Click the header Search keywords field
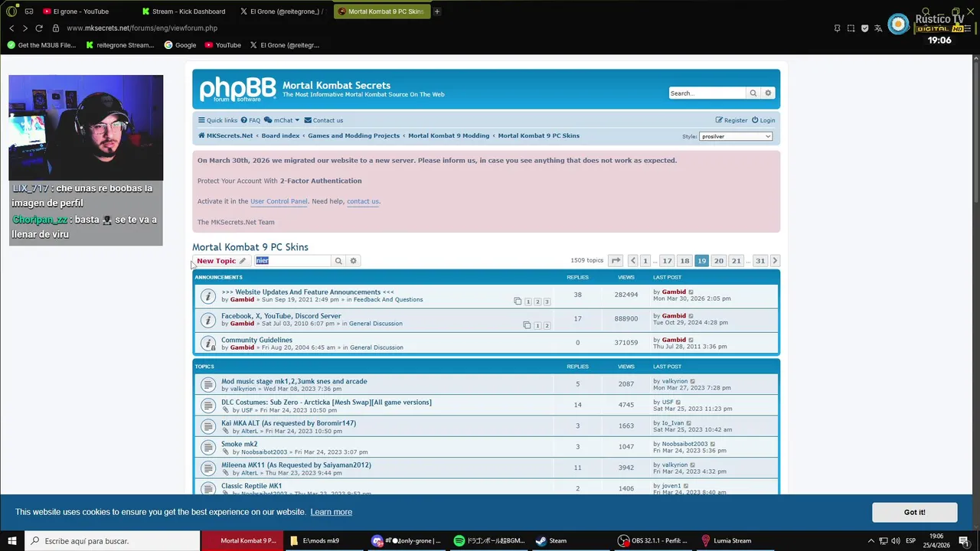This screenshot has width=980, height=551. 707,93
